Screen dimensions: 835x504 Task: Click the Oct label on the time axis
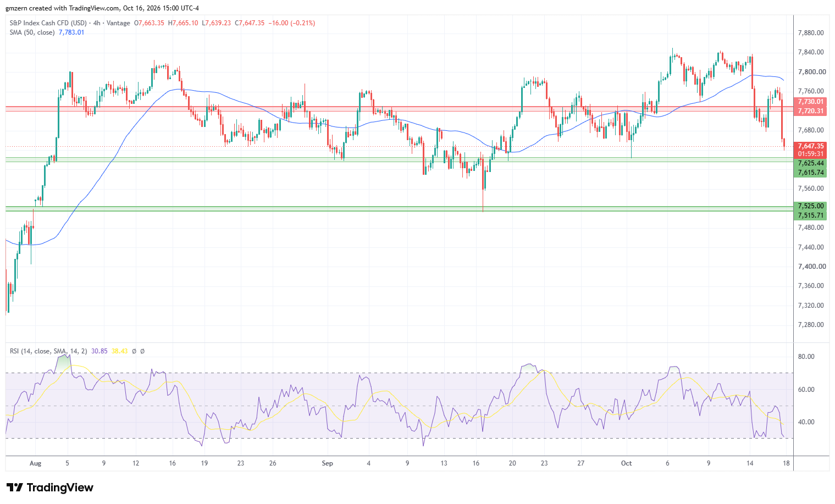626,463
